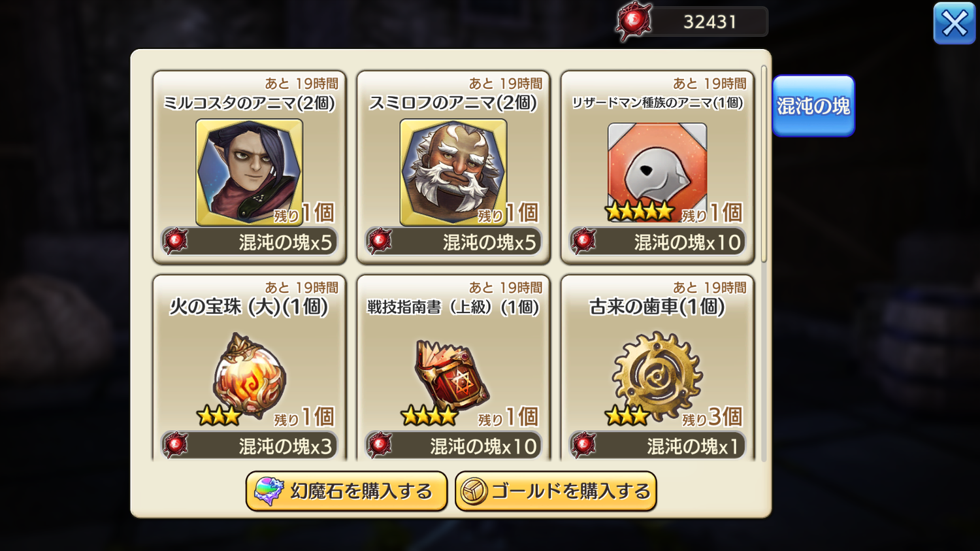Tap the 古来の歯車 golden gear icon
The width and height of the screenshot is (980, 551).
657,375
